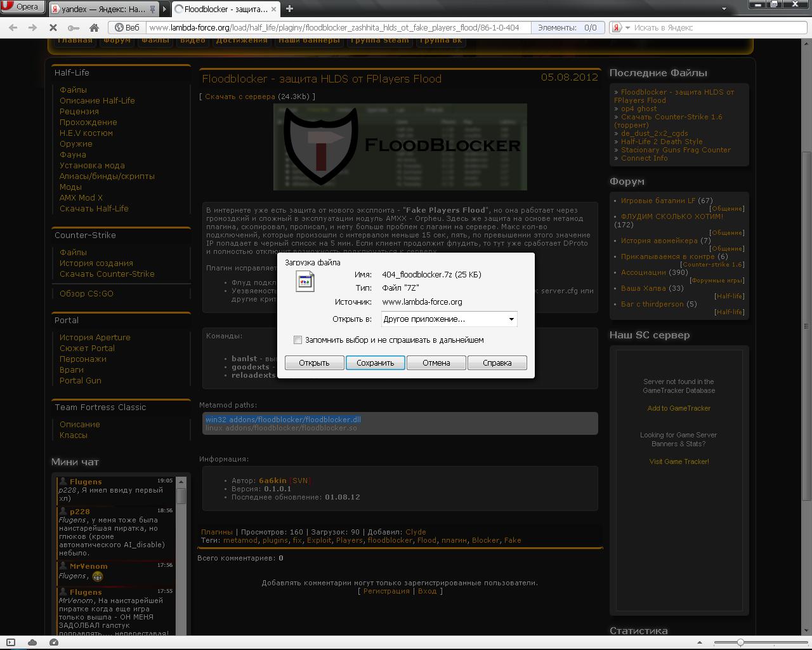The height and width of the screenshot is (650, 812).
Task: Click the 'Открыть' button in download dialog
Action: pyautogui.click(x=314, y=363)
